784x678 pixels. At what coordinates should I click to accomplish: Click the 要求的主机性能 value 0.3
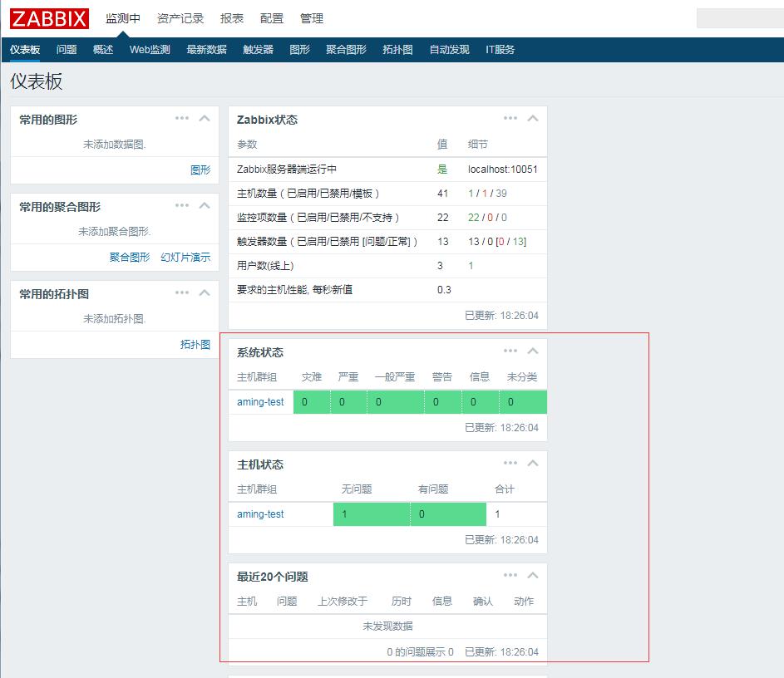[444, 290]
